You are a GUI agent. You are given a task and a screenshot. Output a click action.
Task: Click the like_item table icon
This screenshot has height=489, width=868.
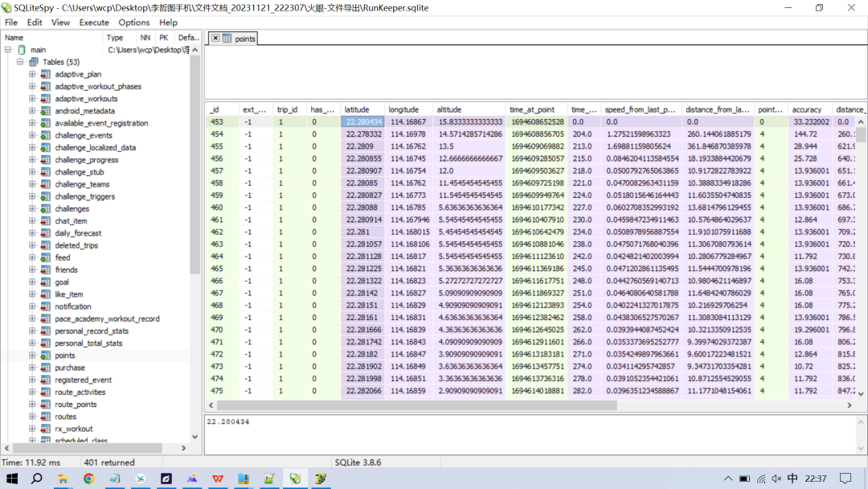click(x=45, y=294)
